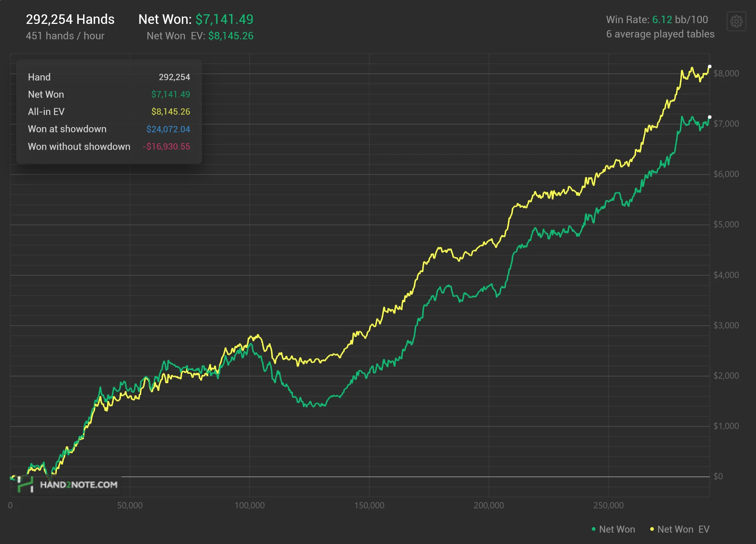Click the white endpoint marker on the green line

[710, 117]
